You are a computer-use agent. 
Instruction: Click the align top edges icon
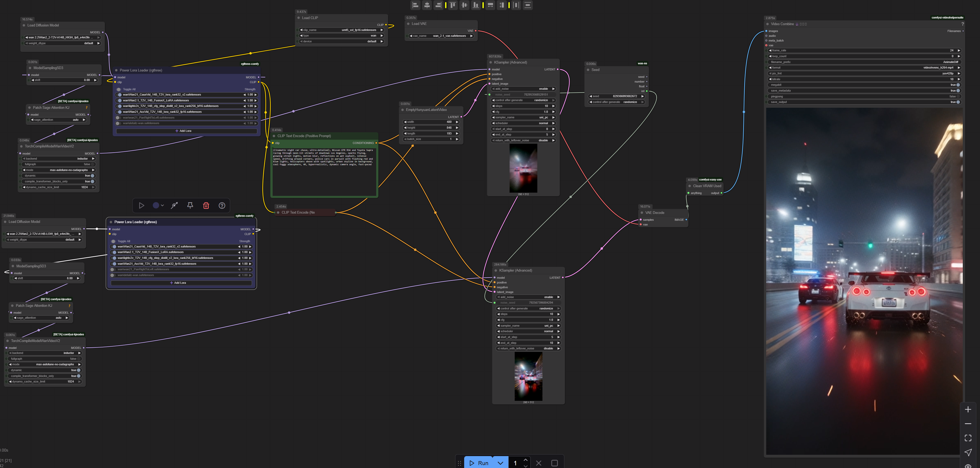(x=453, y=5)
